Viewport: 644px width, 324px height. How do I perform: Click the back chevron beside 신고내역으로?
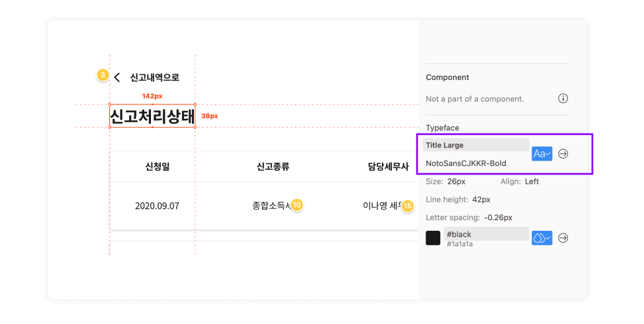(x=117, y=77)
